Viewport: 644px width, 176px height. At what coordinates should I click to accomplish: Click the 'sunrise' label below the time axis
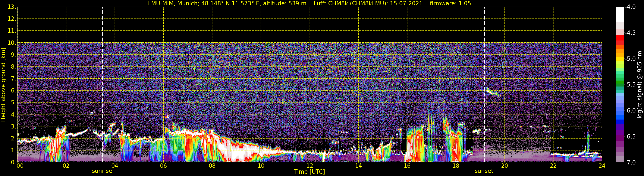click(x=102, y=171)
